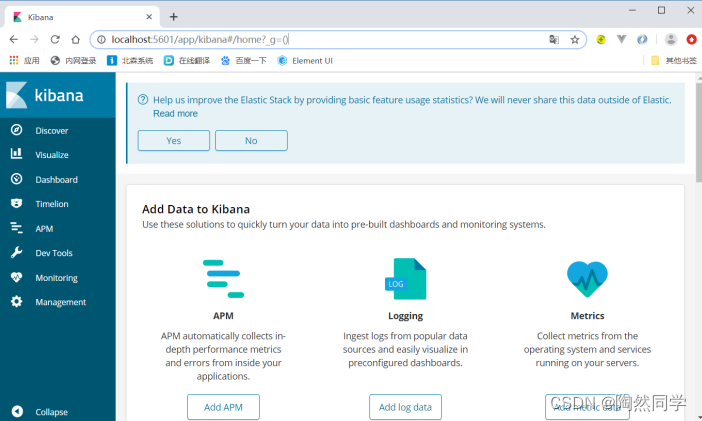This screenshot has height=421, width=702.
Task: Click the translate page icon
Action: pyautogui.click(x=554, y=39)
